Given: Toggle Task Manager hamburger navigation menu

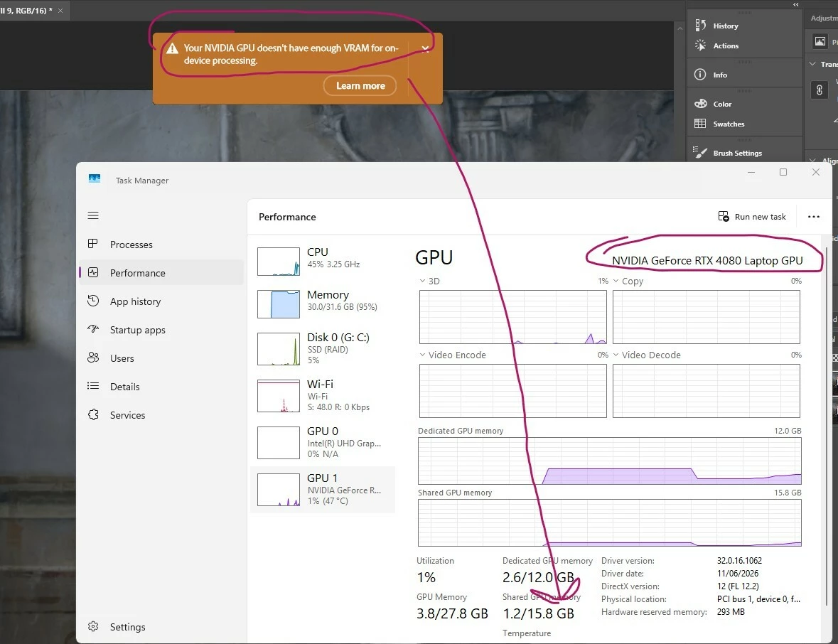Looking at the screenshot, I should point(93,215).
